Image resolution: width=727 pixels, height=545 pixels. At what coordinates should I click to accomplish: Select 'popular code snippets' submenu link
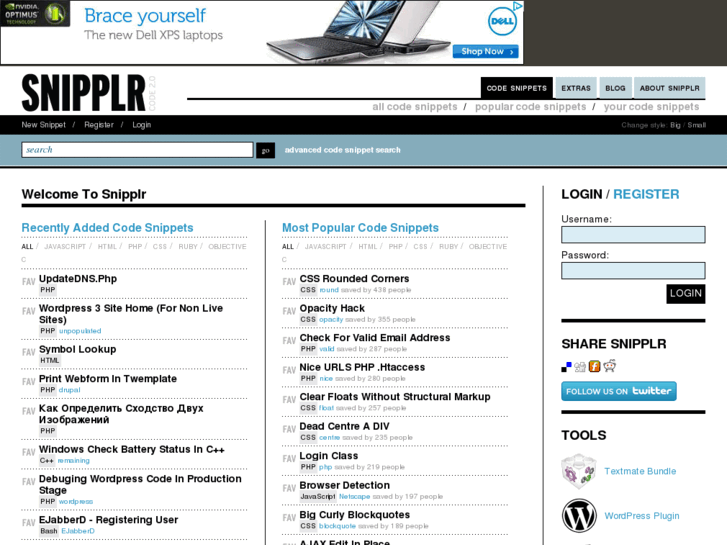(x=530, y=107)
